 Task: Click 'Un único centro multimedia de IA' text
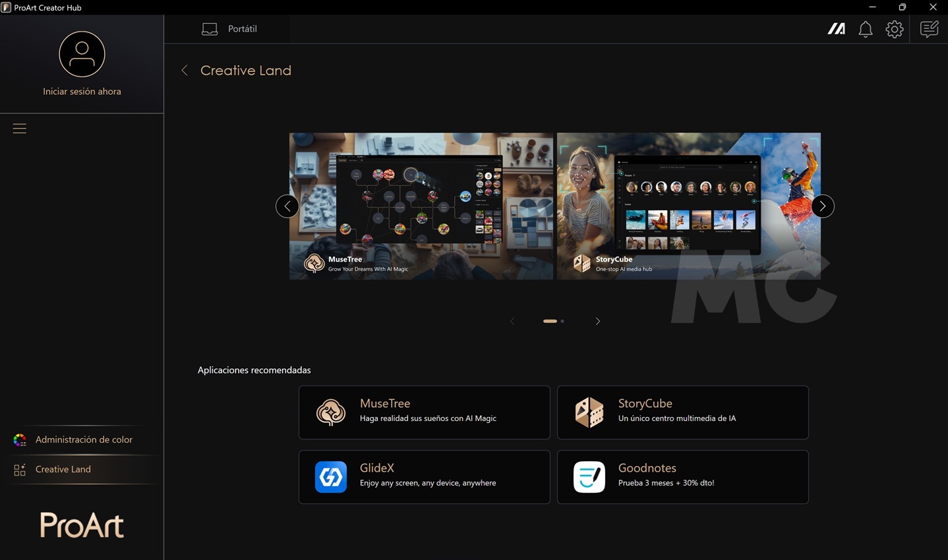click(x=677, y=418)
